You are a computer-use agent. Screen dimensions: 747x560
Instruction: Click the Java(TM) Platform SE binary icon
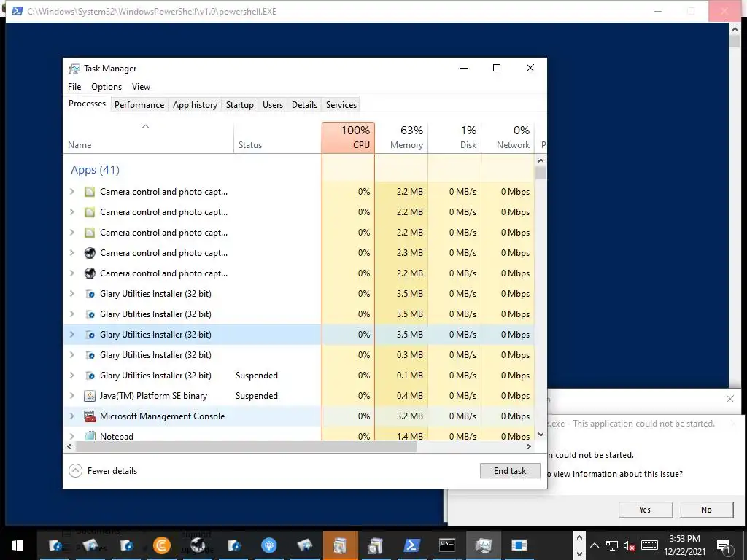click(90, 396)
